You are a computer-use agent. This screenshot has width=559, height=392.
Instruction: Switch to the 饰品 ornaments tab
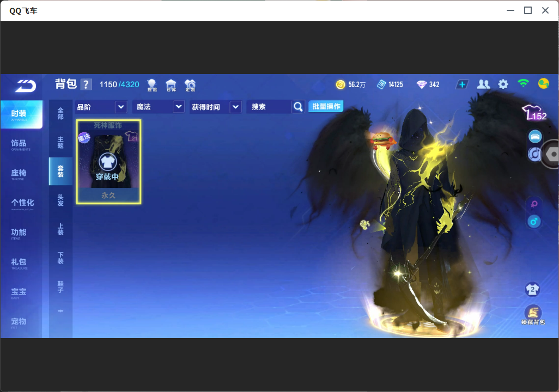[x=21, y=144]
